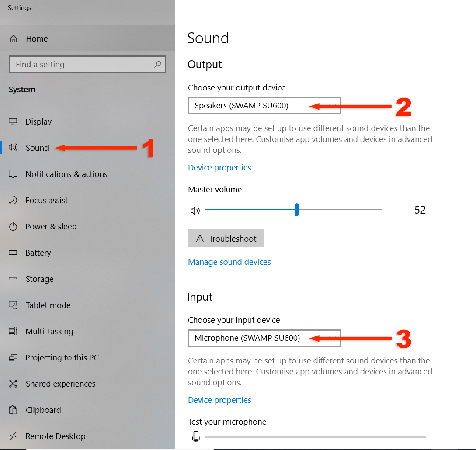Select Tablet mode in sidebar

pyautogui.click(x=48, y=305)
